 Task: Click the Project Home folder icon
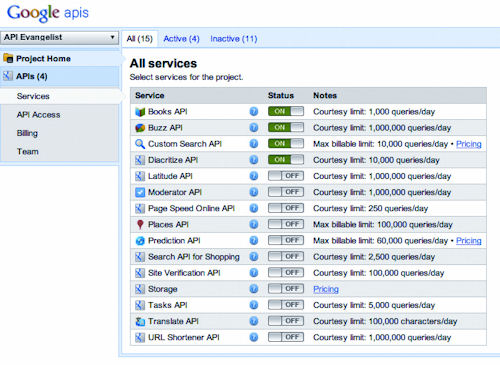[8, 58]
